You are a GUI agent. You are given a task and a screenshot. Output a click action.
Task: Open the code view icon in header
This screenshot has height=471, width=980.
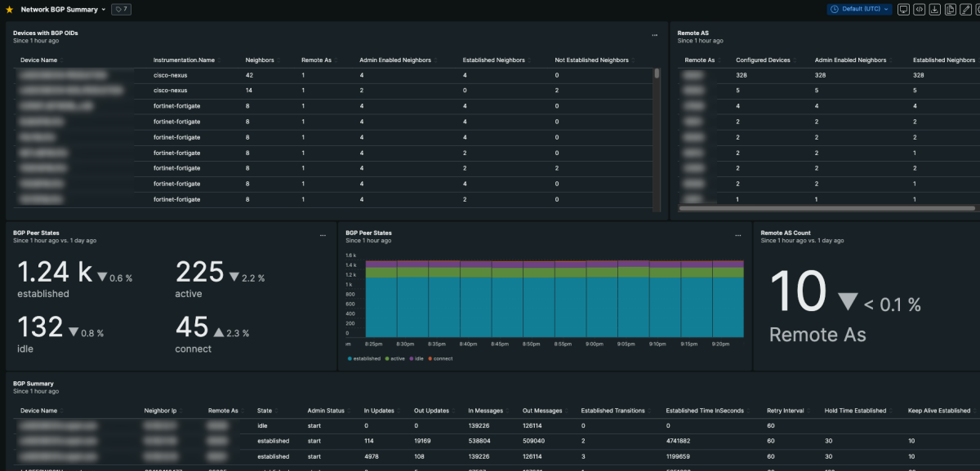(x=920, y=10)
